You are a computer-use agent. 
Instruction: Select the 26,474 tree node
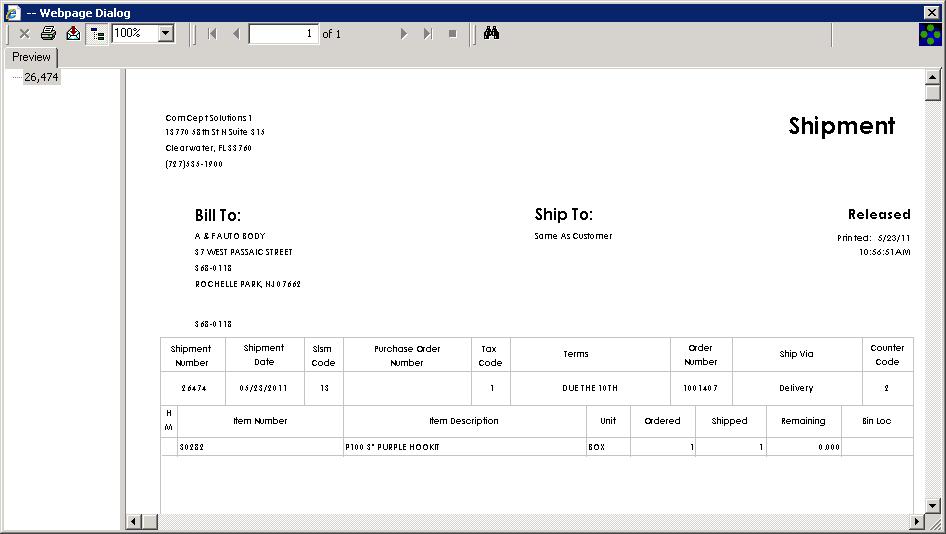[41, 77]
